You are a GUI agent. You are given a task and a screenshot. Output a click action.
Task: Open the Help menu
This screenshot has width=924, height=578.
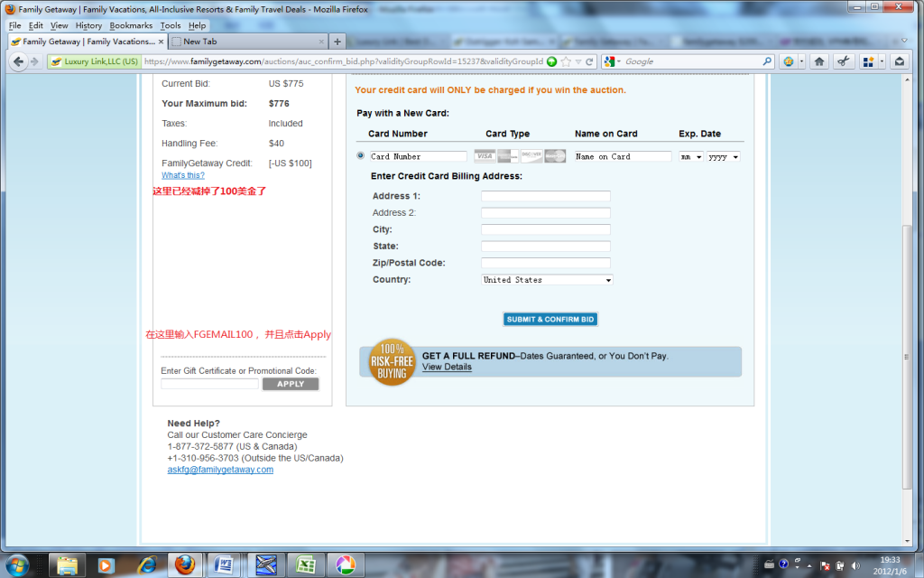(x=198, y=25)
